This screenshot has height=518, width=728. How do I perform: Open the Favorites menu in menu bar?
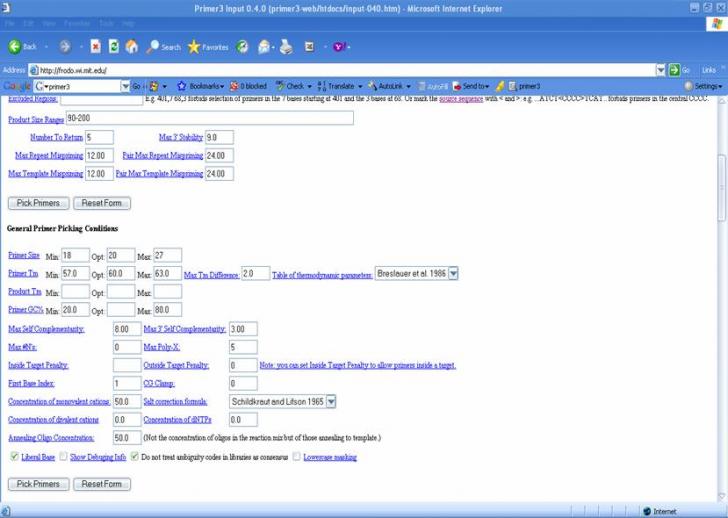(76, 22)
